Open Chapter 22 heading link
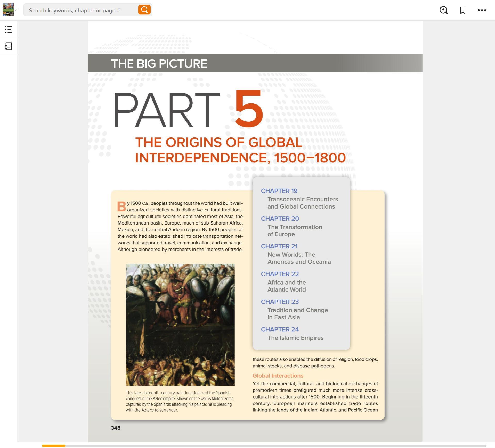This screenshot has height=448, width=495. pyautogui.click(x=280, y=274)
